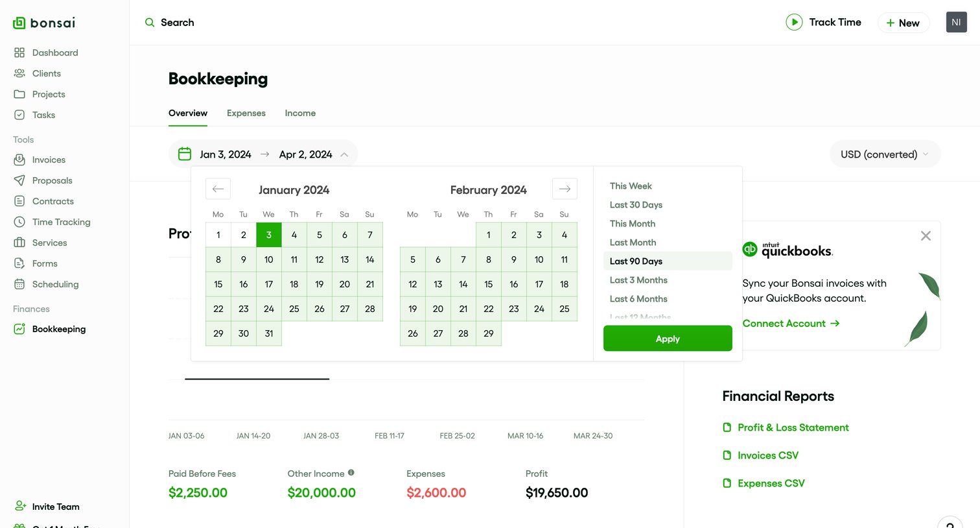980x528 pixels.
Task: Collapse the date range picker chevron
Action: point(344,154)
